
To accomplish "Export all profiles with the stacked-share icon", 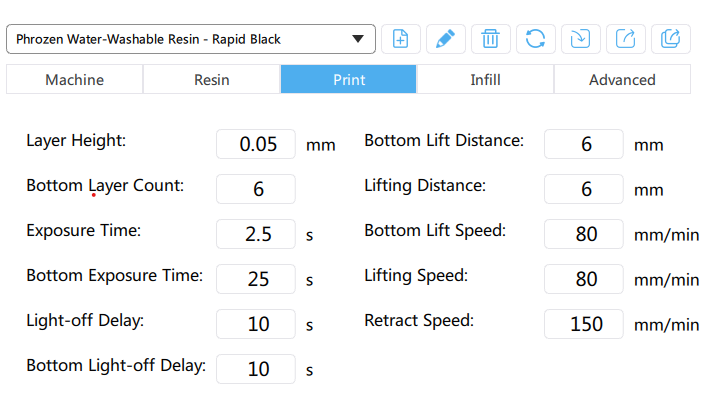I will click(670, 39).
